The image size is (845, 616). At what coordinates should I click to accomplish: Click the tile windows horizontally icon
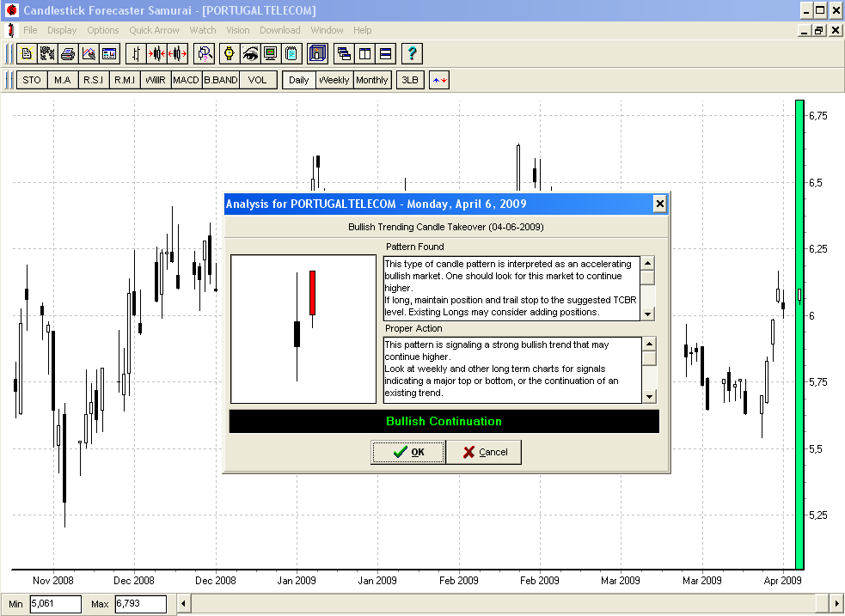(386, 53)
